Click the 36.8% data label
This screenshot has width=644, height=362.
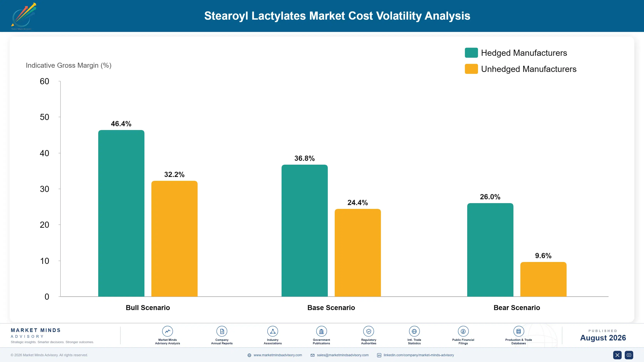(304, 158)
